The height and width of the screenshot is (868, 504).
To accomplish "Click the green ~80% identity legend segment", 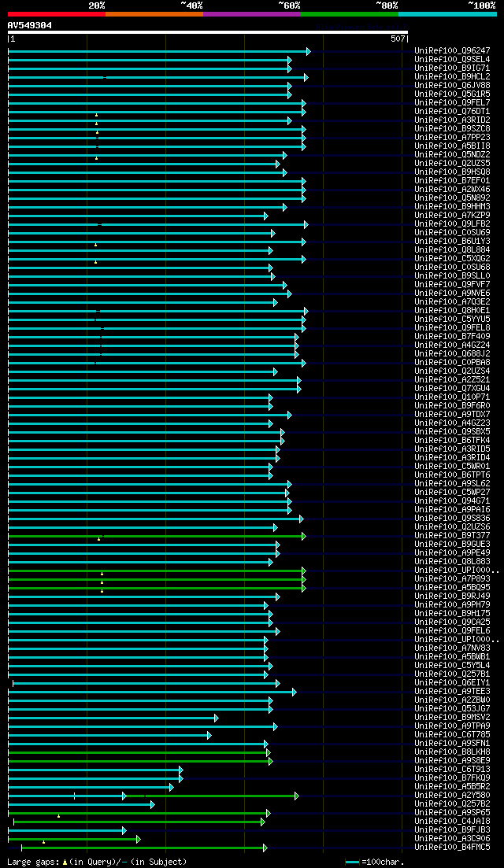I will click(350, 13).
